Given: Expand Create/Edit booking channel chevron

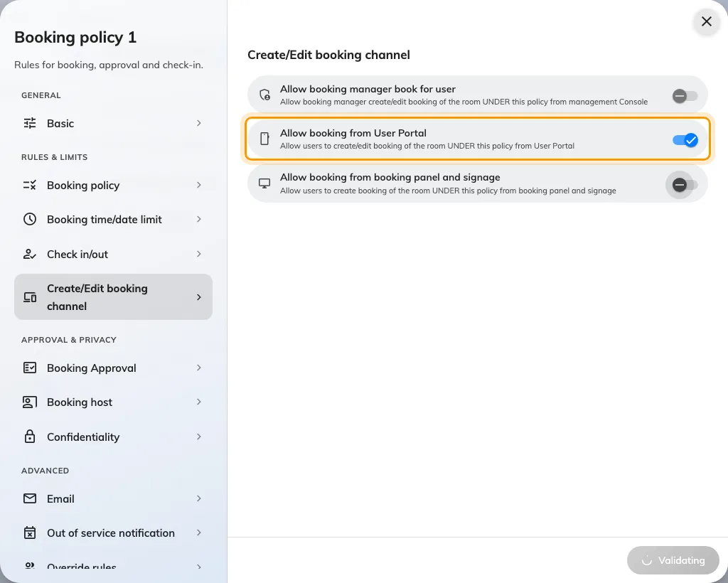Looking at the screenshot, I should coord(199,297).
